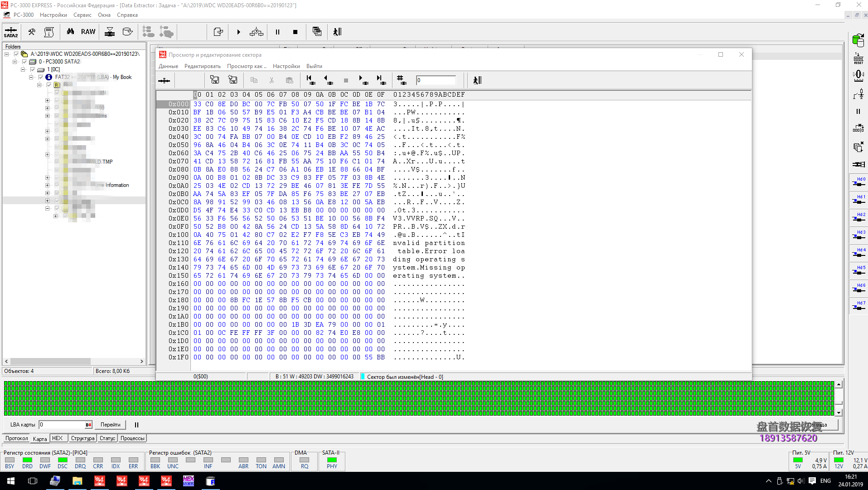Open the utility tools (hammer and wrench) icon

pos(32,32)
